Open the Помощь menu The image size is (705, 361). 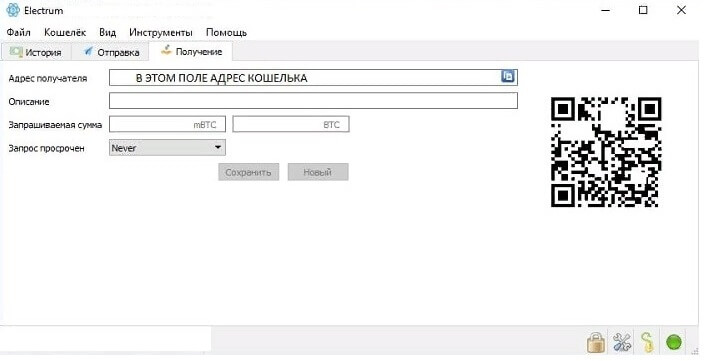(226, 32)
